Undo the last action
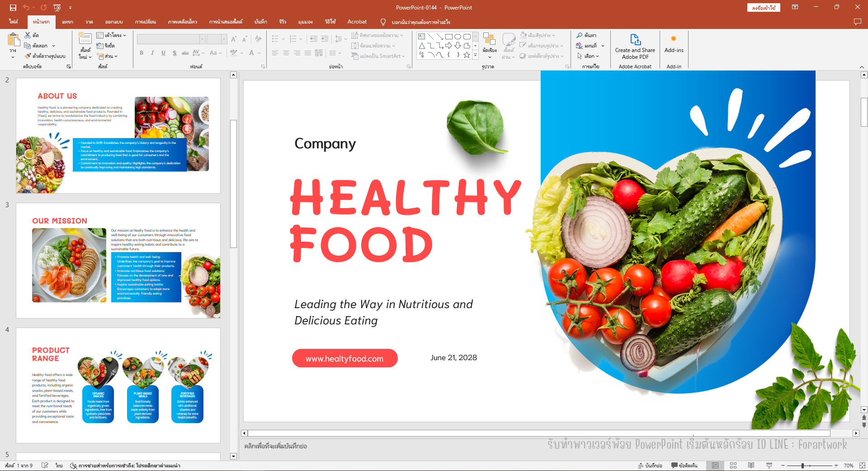 (x=26, y=8)
